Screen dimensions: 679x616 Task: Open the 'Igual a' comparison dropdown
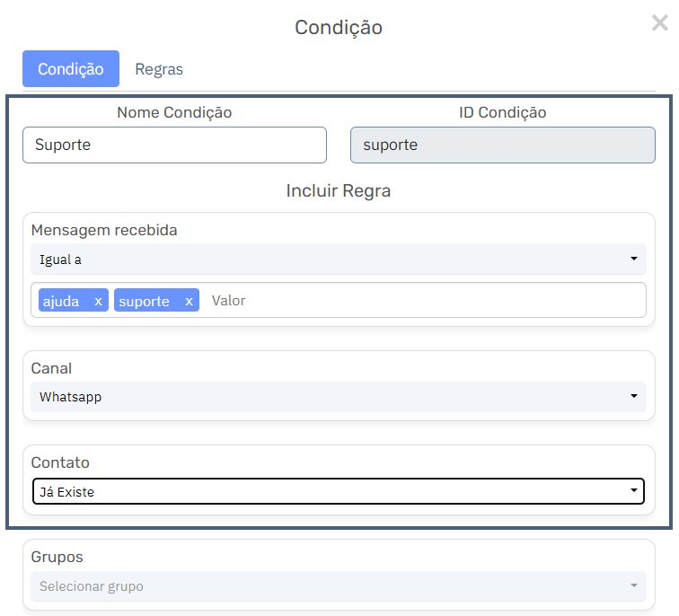pos(339,259)
